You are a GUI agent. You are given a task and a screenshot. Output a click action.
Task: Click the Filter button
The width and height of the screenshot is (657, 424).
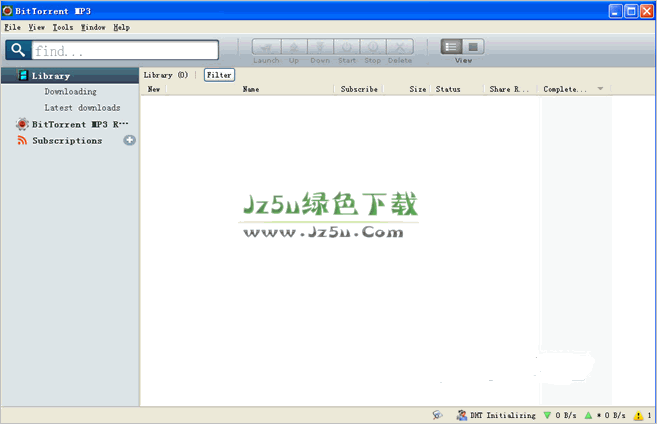point(219,75)
